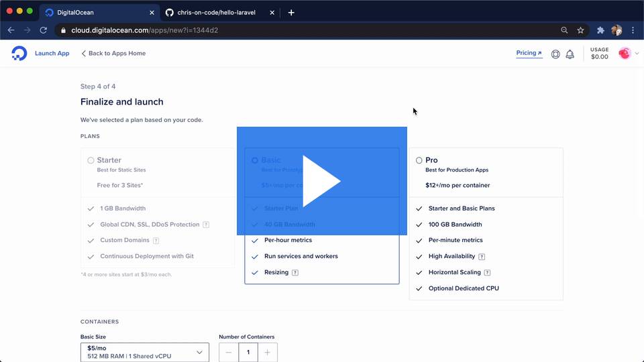The image size is (644, 362).
Task: Expand the account menu chevron
Action: pyautogui.click(x=637, y=54)
